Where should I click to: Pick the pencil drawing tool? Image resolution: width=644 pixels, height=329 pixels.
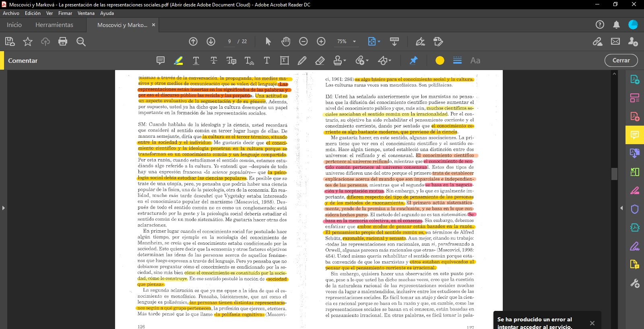coord(302,60)
